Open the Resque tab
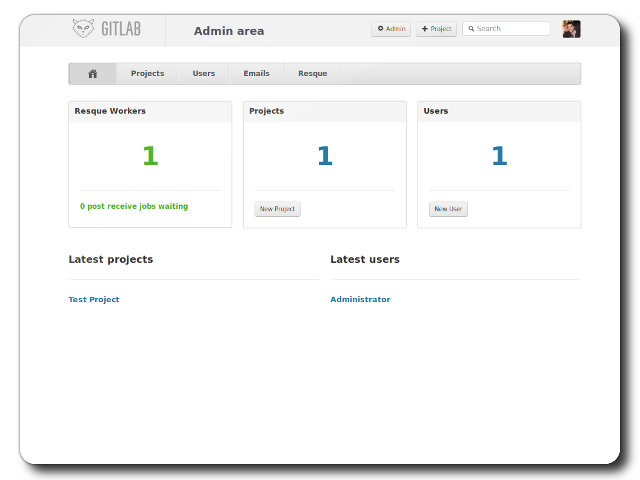Viewport: 640px width, 480px height. (x=312, y=74)
